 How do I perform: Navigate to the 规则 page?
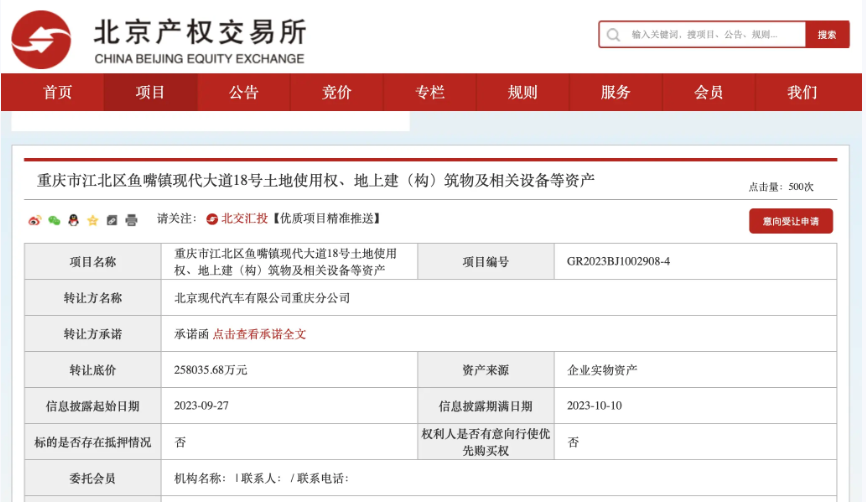tap(522, 93)
